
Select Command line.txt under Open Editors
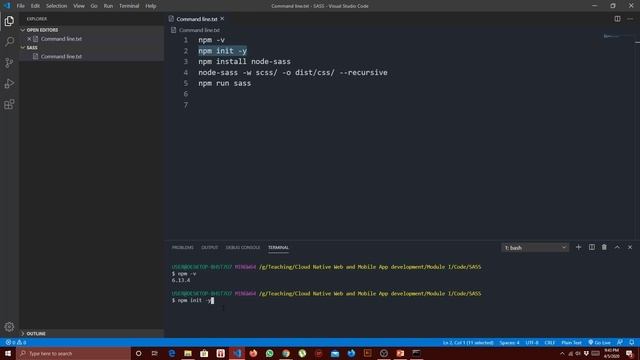point(61,39)
